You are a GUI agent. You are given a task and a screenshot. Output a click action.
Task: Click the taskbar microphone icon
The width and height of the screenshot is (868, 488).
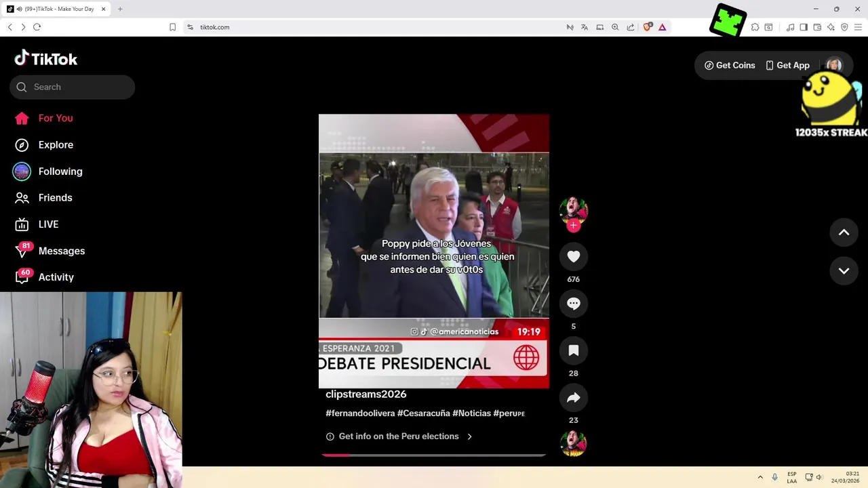tap(775, 477)
